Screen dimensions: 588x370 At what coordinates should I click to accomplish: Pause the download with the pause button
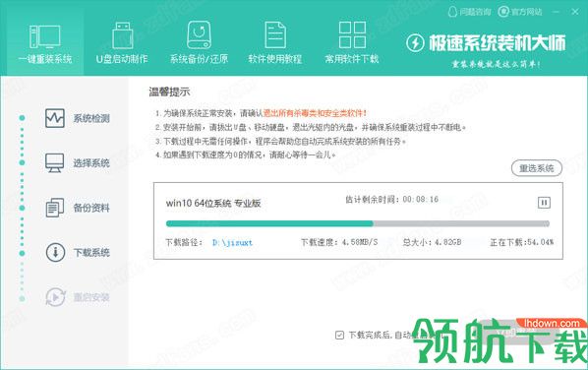coord(544,203)
